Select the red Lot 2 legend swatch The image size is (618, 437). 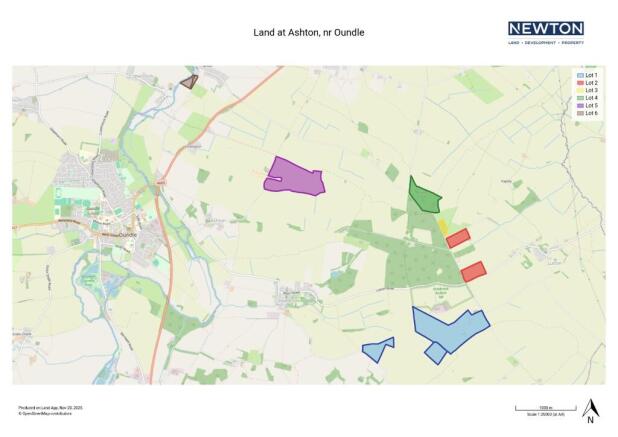[x=579, y=83]
